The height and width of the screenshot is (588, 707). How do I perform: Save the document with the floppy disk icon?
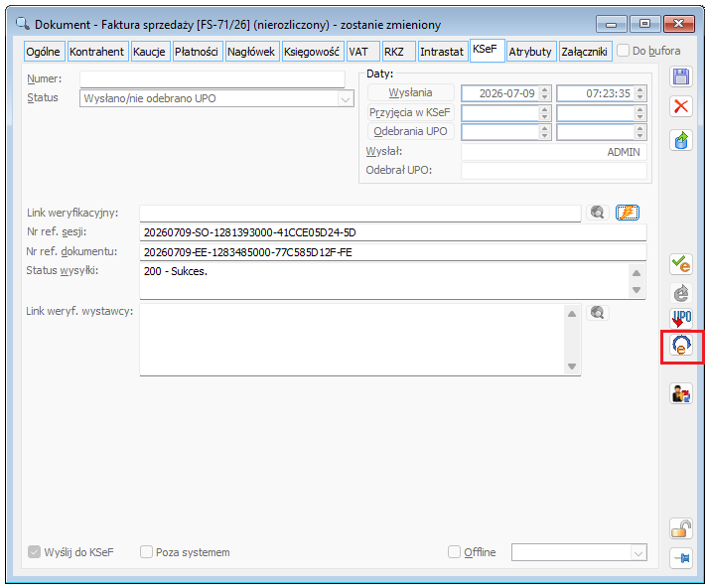click(681, 76)
